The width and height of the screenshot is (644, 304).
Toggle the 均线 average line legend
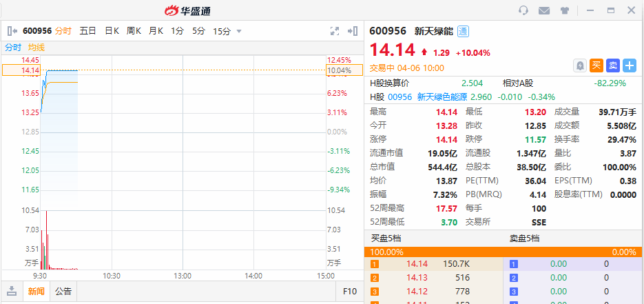pos(37,48)
